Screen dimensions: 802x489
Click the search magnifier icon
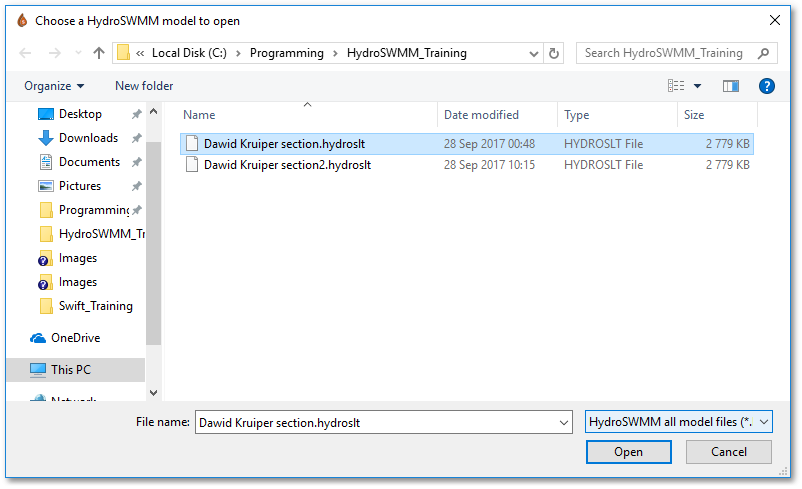(x=763, y=53)
